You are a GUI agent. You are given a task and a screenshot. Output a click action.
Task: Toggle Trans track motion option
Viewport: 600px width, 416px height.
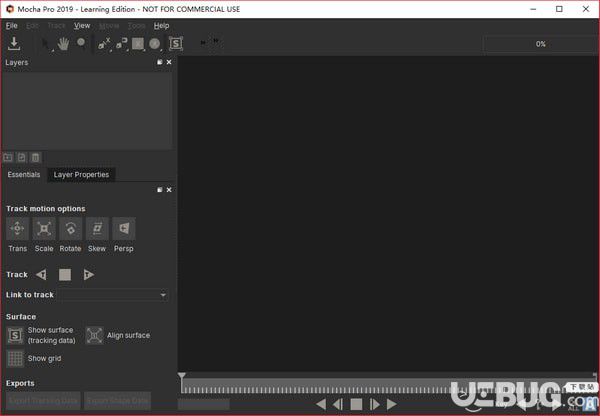[18, 228]
